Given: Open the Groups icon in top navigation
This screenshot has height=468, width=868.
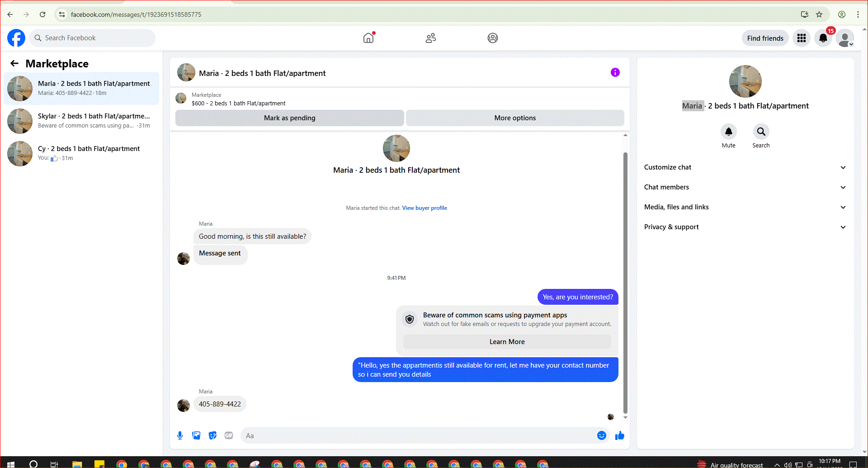Looking at the screenshot, I should pyautogui.click(x=493, y=38).
